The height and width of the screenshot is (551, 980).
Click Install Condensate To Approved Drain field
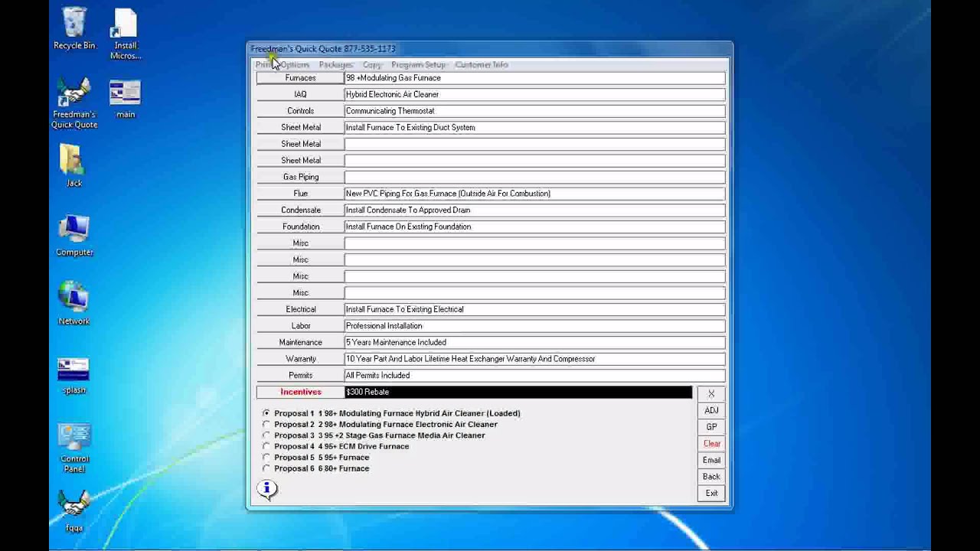point(534,210)
